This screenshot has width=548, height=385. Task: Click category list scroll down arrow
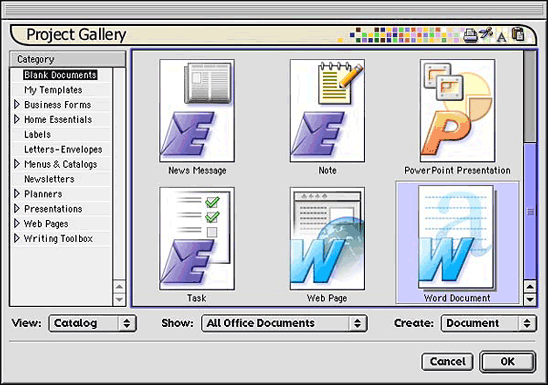tap(119, 299)
